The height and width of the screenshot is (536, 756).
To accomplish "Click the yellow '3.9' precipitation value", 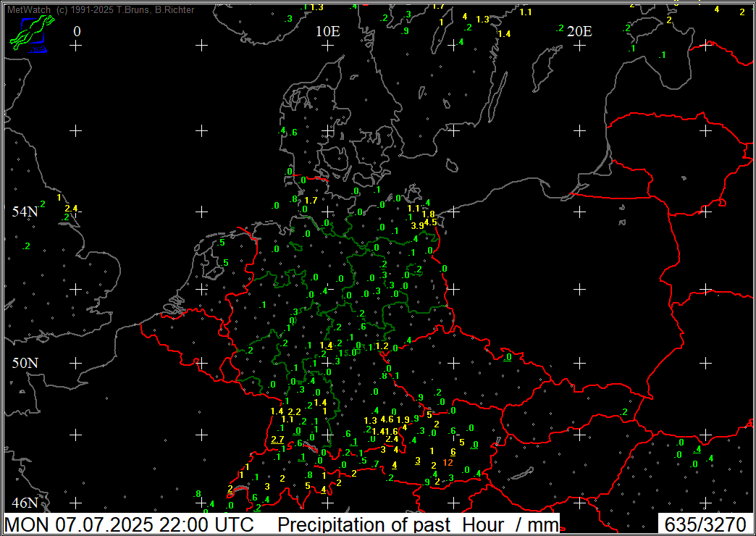I will click(x=418, y=226).
